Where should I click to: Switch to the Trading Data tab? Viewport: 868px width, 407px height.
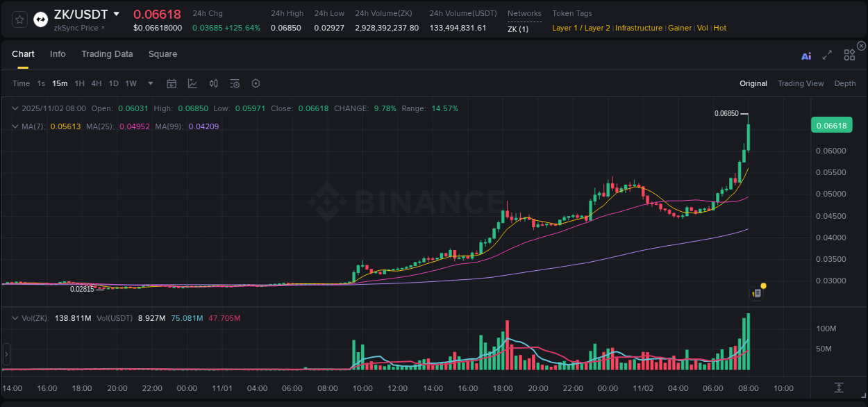107,53
